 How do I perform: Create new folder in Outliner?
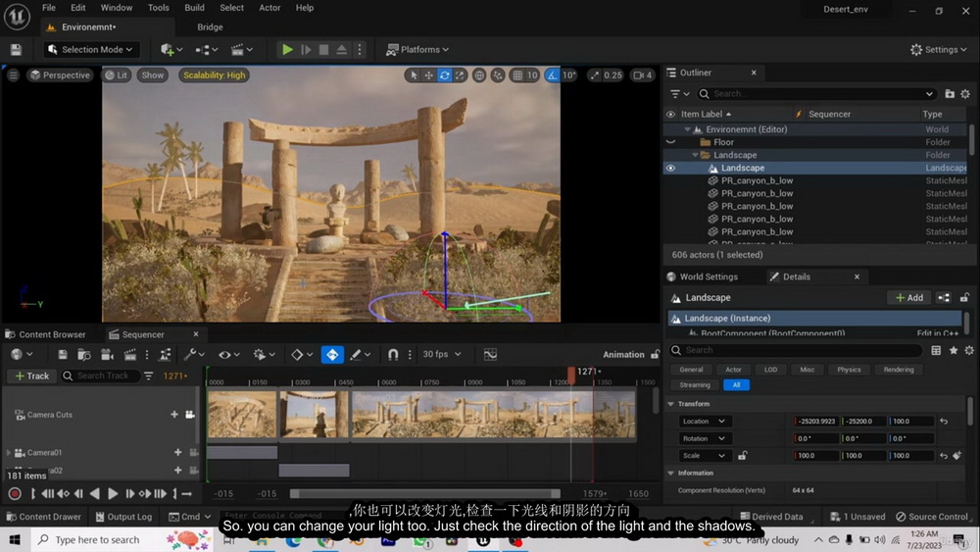950,94
